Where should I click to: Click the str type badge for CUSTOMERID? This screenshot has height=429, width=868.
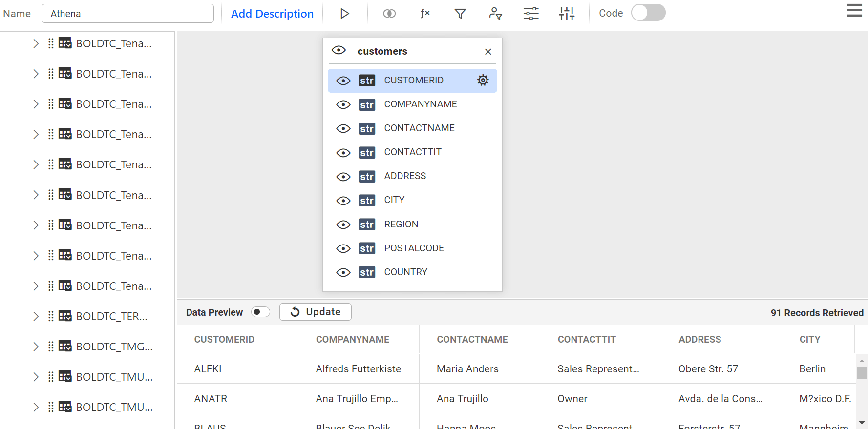point(367,81)
